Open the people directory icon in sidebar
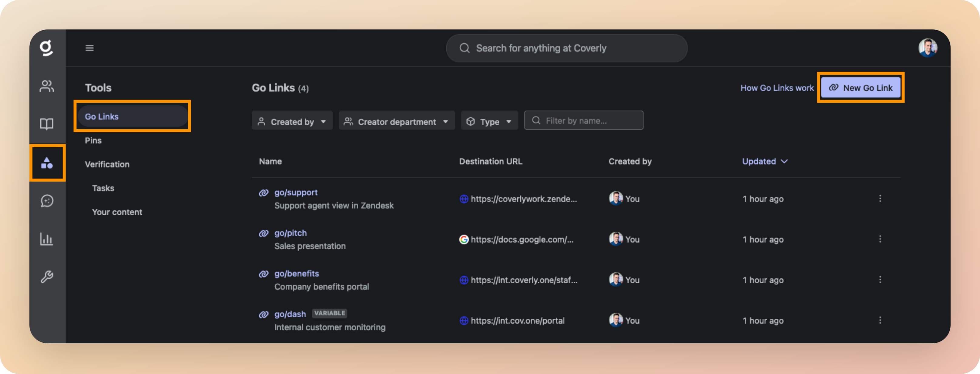 47,87
